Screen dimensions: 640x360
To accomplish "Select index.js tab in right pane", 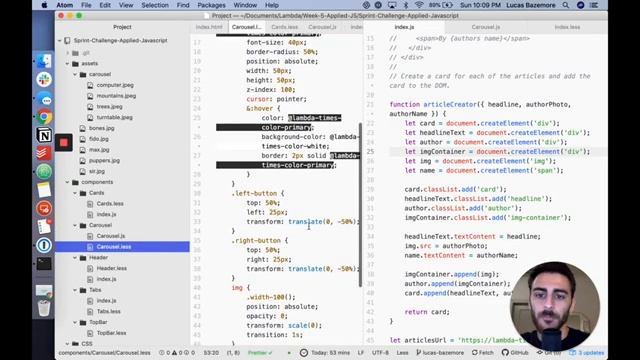I will click(x=404, y=27).
